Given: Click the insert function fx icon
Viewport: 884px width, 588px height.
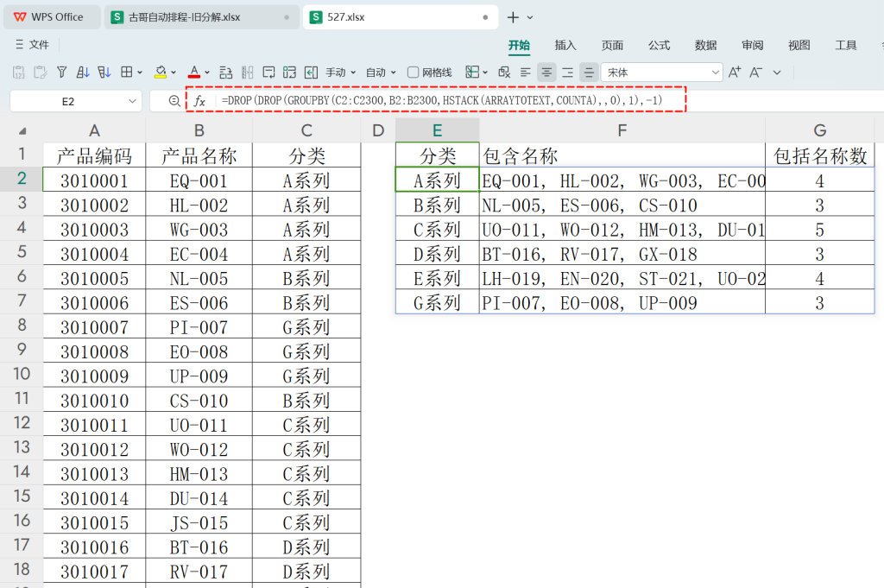Looking at the screenshot, I should [x=199, y=101].
